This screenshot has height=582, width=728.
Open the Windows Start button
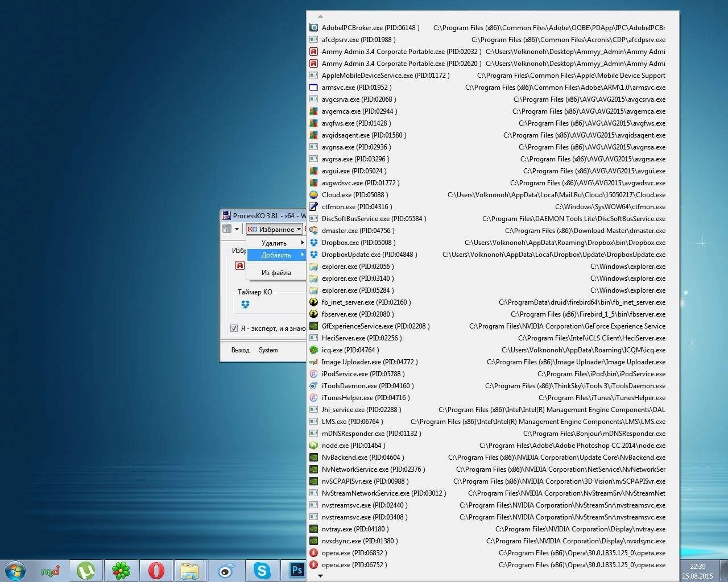point(15,570)
